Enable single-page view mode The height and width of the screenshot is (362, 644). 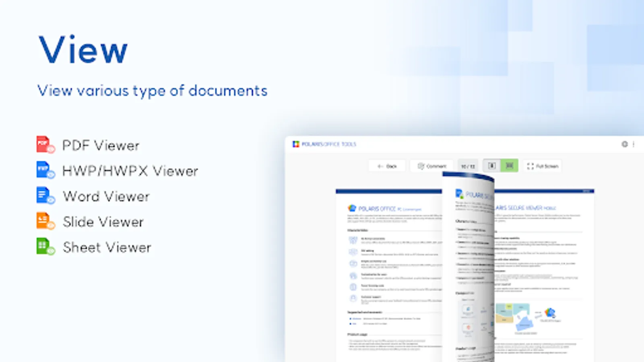pos(491,166)
